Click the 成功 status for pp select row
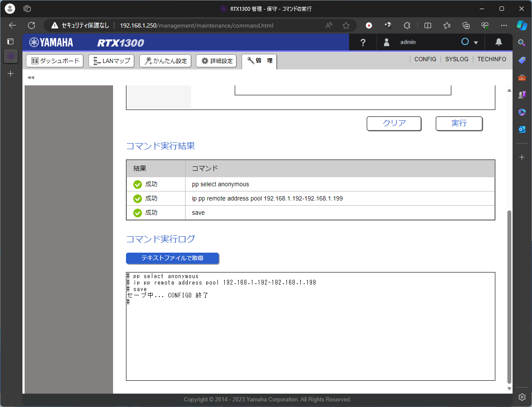 pos(145,184)
